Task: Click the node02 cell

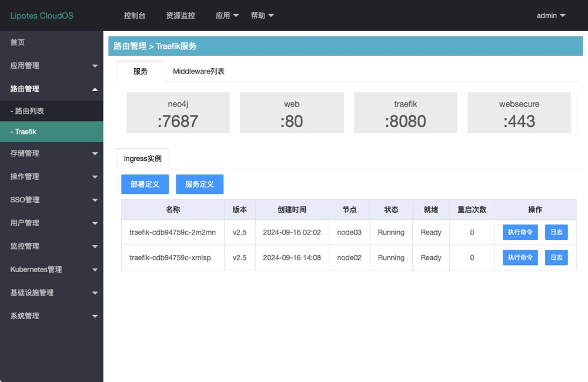Action: pos(349,258)
